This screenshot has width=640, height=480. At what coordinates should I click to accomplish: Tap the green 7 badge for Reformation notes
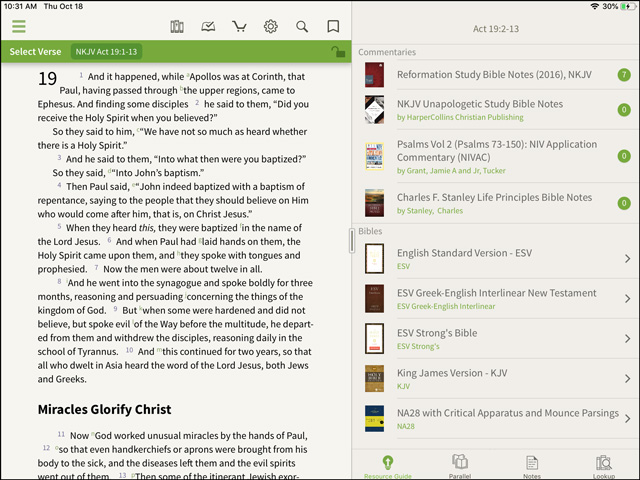coord(624,75)
